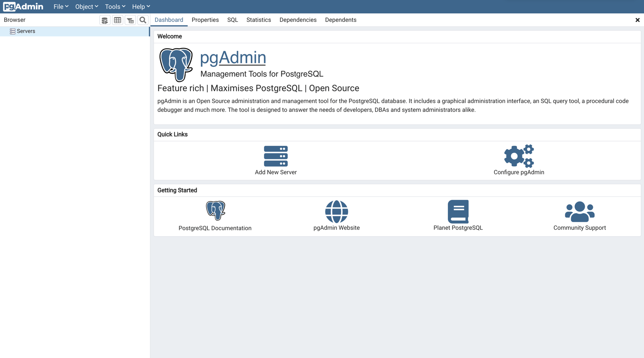Click the pgAdmin hyperlink in Welcome

233,57
